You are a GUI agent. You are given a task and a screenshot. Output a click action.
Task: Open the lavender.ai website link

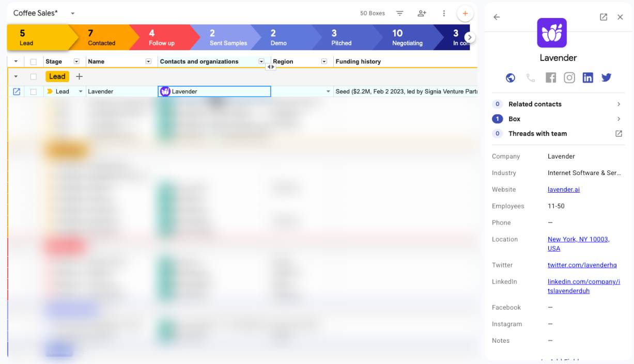[x=563, y=189]
